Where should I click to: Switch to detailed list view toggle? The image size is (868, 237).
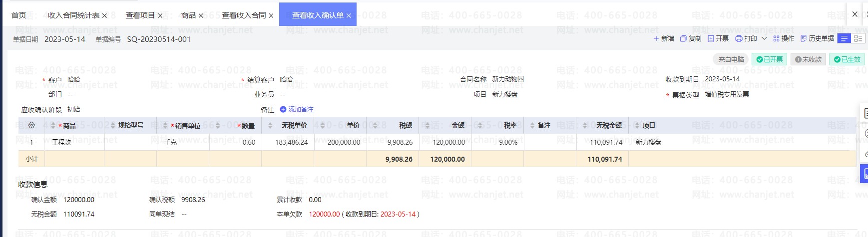[858, 38]
